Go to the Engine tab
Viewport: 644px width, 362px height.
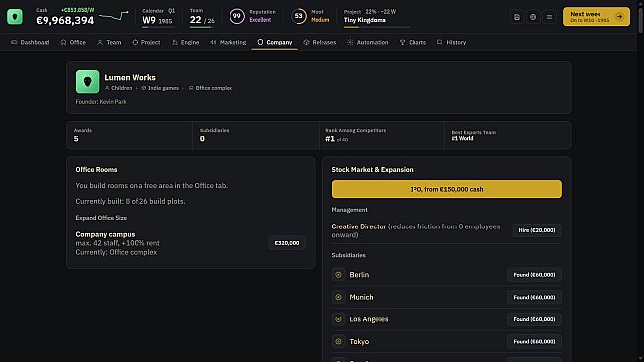coord(185,42)
